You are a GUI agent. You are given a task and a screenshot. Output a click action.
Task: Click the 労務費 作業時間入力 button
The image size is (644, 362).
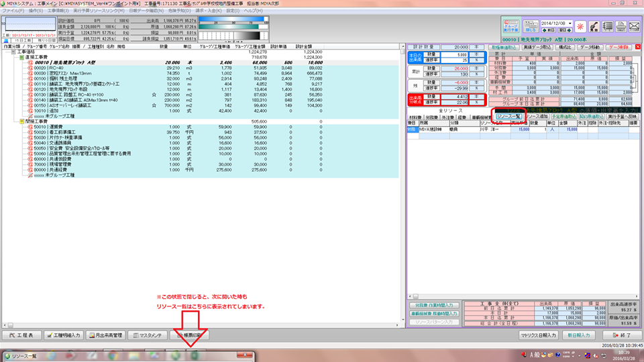(434, 306)
